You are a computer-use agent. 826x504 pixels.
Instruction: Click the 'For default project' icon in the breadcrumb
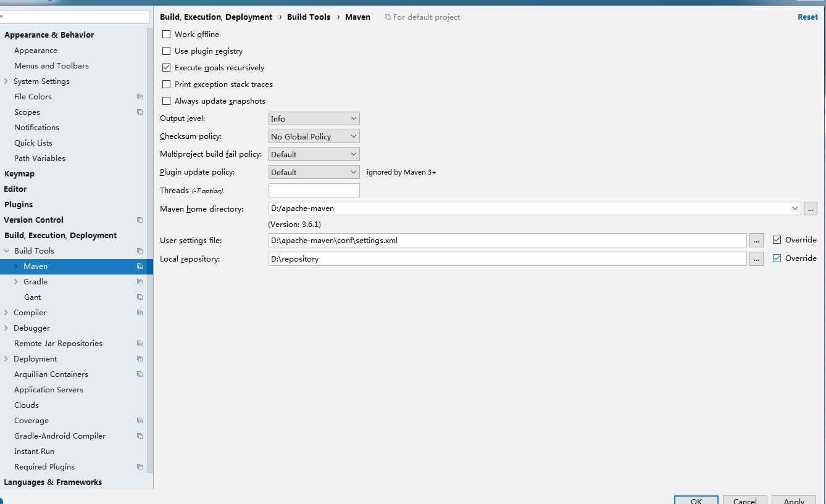(388, 17)
